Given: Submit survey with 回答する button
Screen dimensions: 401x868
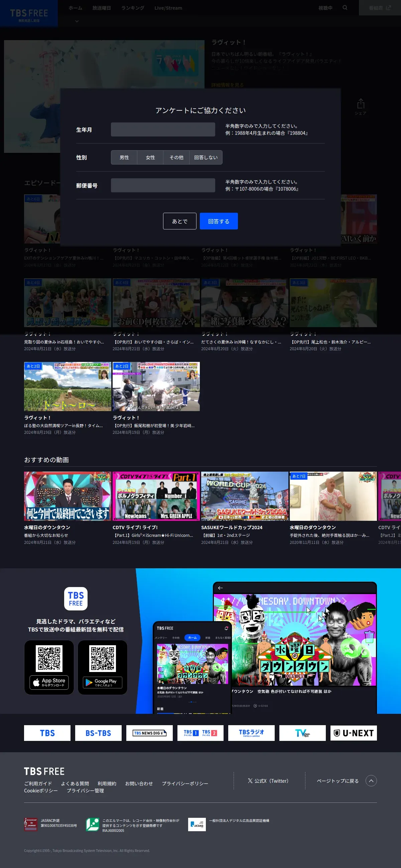Looking at the screenshot, I should [x=219, y=221].
